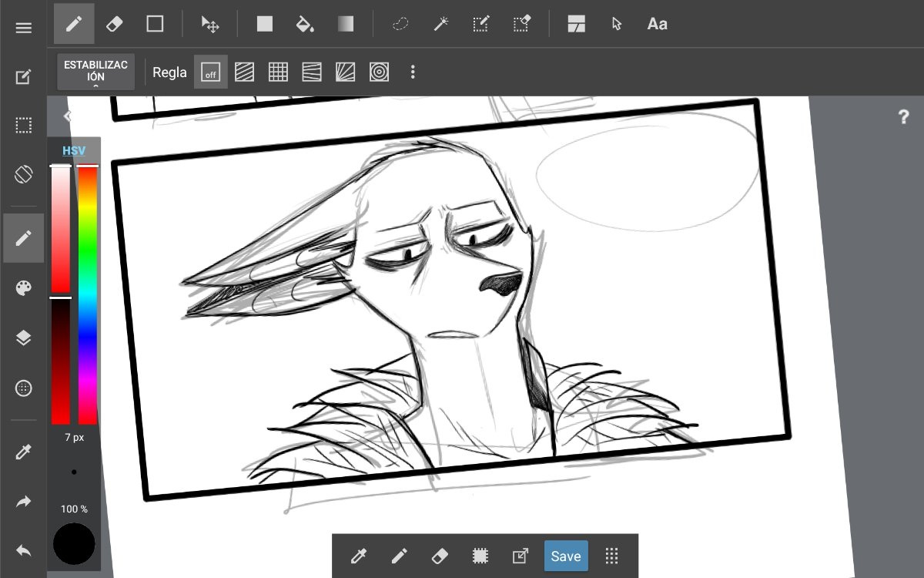Viewport: 924px width, 578px height.
Task: Click the brush size preview dot
Action: pyautogui.click(x=74, y=472)
